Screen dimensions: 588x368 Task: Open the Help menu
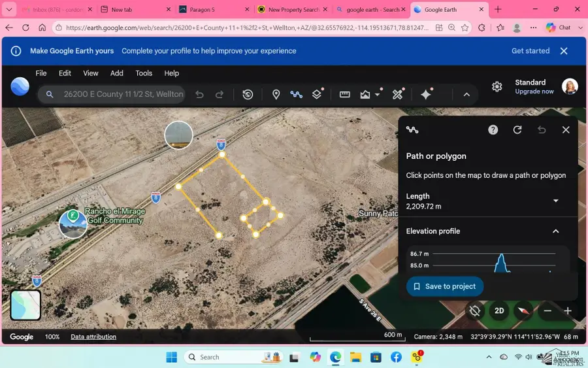[x=171, y=73]
